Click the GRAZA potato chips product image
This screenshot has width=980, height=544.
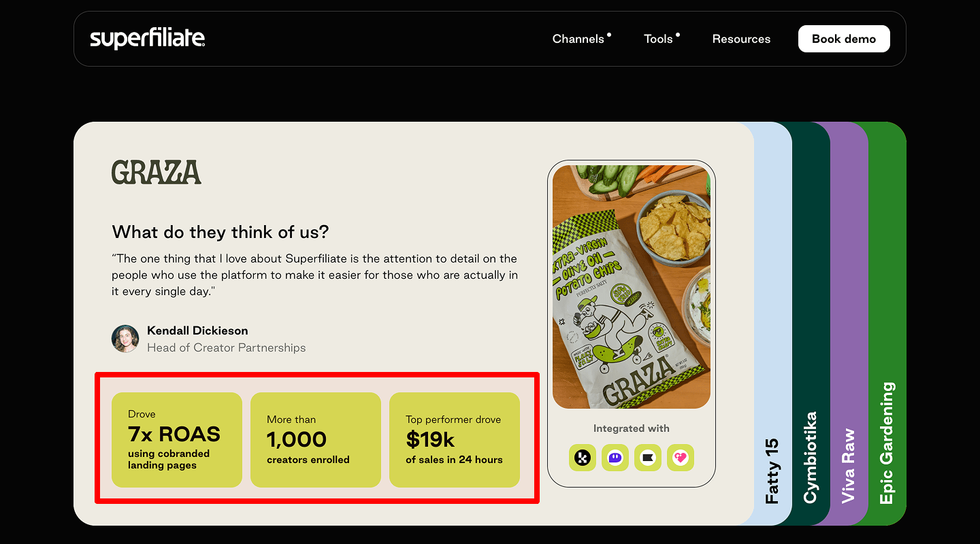point(631,286)
